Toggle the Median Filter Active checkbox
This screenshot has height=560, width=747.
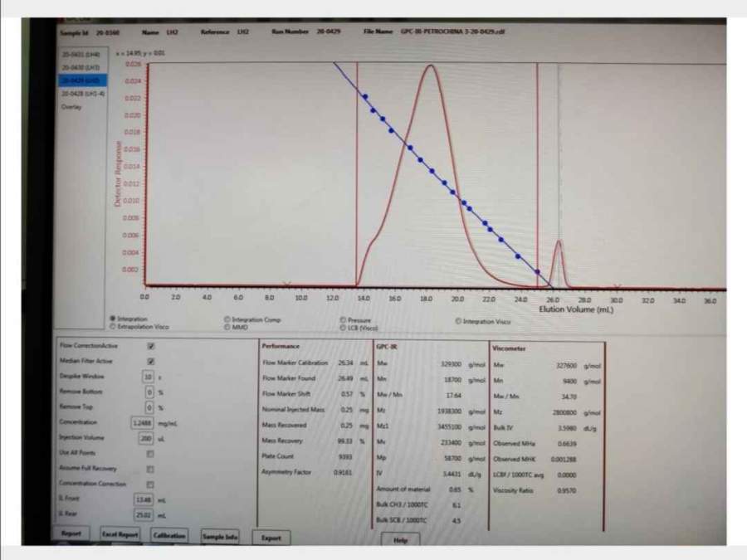tap(150, 361)
